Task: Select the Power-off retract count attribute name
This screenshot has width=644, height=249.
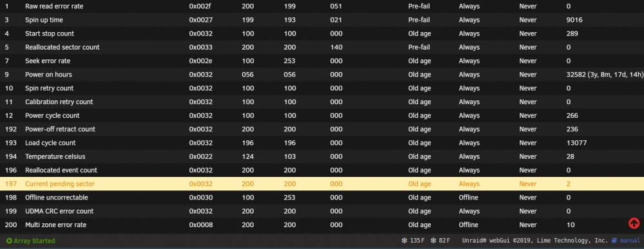Action: (60, 129)
